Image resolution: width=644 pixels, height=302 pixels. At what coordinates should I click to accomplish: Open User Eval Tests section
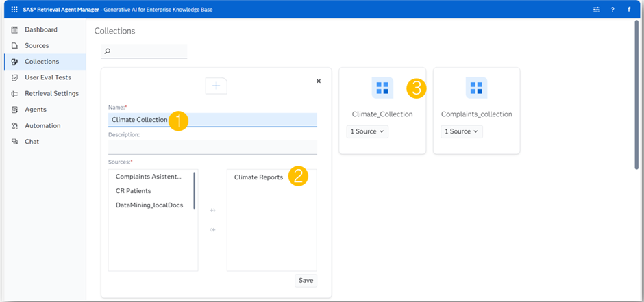coord(48,77)
